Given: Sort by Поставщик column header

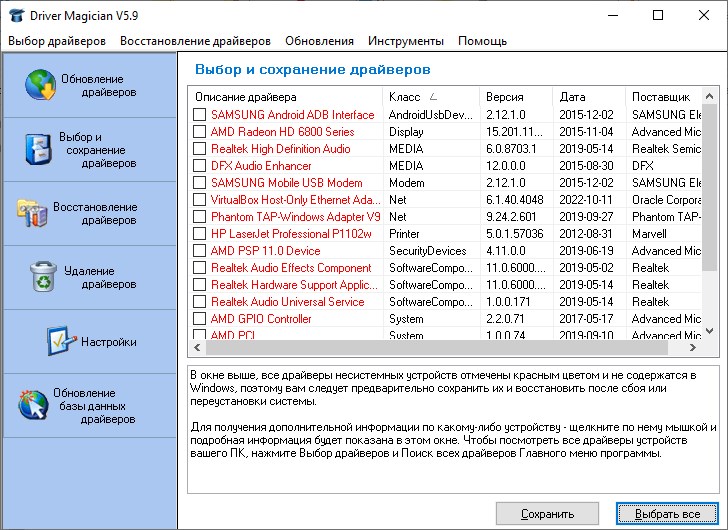Looking at the screenshot, I should pos(664,97).
